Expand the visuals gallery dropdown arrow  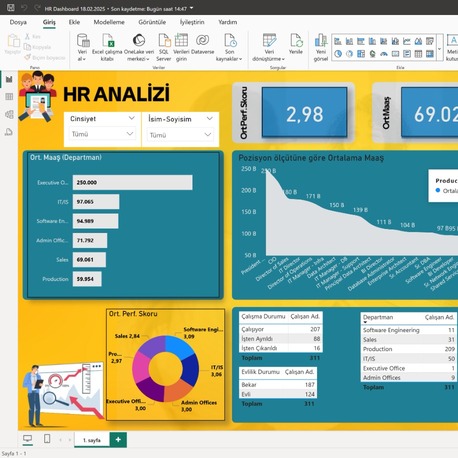point(440,49)
